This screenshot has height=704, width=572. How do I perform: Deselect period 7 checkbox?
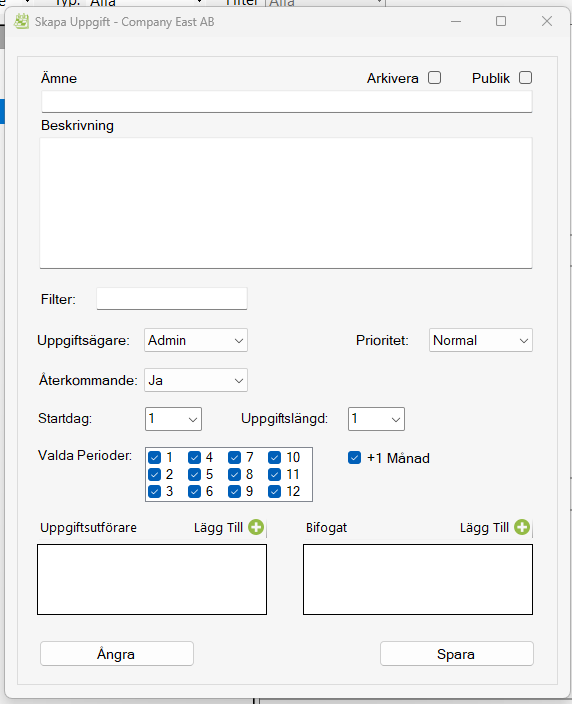point(234,458)
